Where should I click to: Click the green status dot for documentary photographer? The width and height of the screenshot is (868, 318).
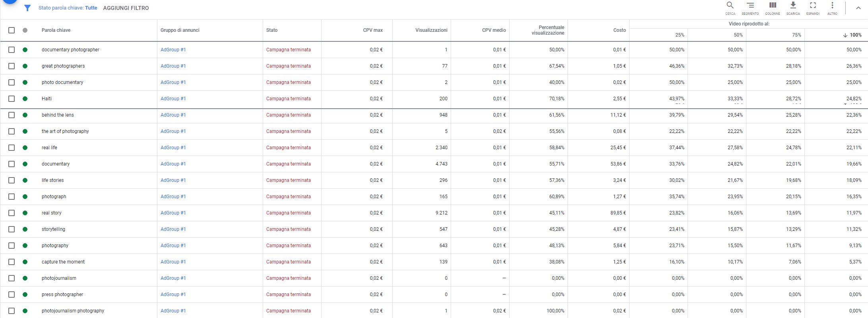25,50
